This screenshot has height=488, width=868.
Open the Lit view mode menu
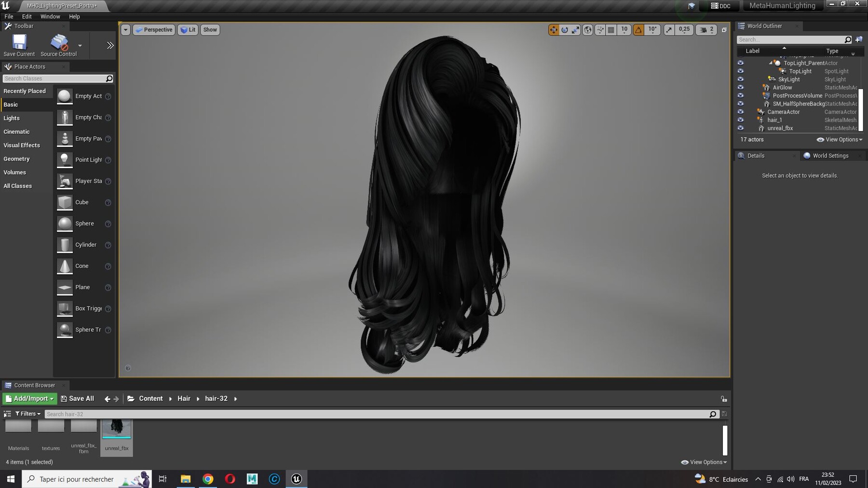pos(188,30)
